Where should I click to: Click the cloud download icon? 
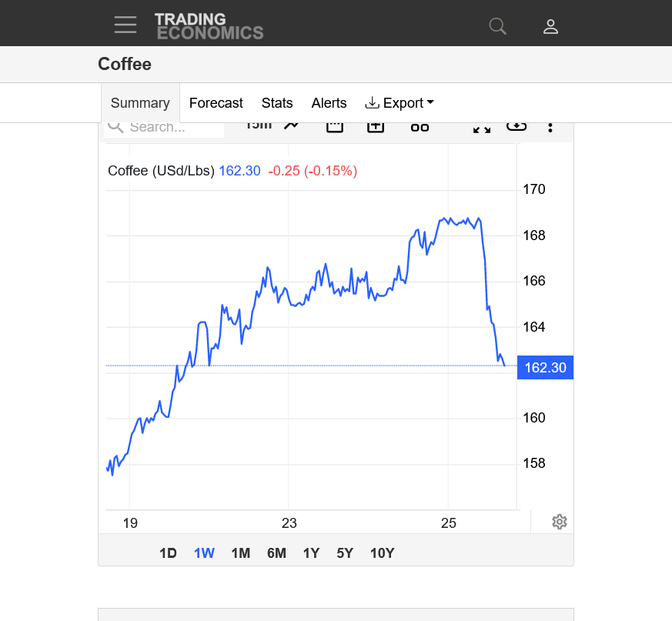pos(516,126)
